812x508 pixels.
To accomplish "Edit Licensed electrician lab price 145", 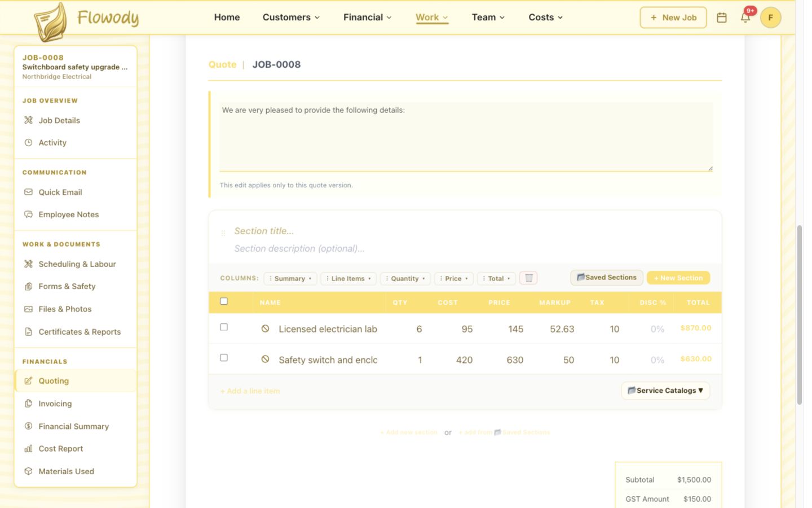I will pos(515,329).
